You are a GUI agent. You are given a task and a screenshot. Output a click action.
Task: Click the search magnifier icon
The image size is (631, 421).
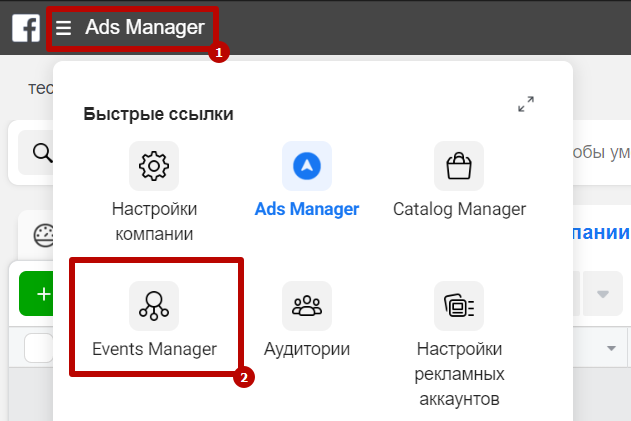tap(42, 153)
